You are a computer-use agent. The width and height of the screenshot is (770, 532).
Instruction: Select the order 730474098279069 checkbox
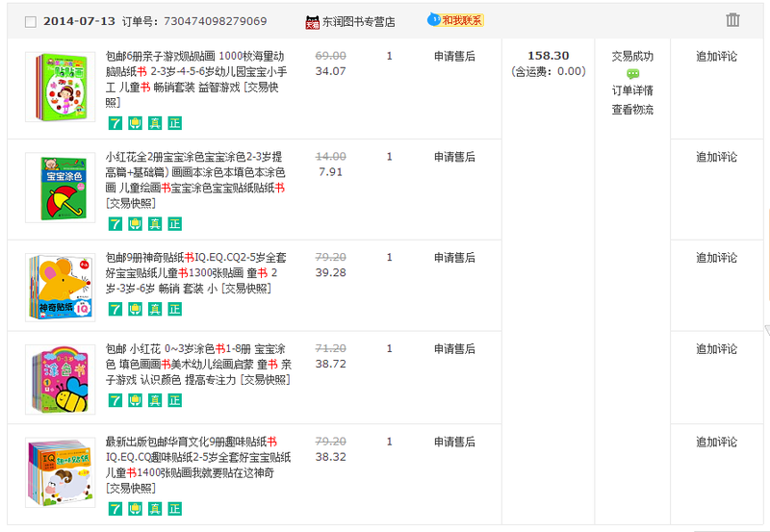point(30,21)
